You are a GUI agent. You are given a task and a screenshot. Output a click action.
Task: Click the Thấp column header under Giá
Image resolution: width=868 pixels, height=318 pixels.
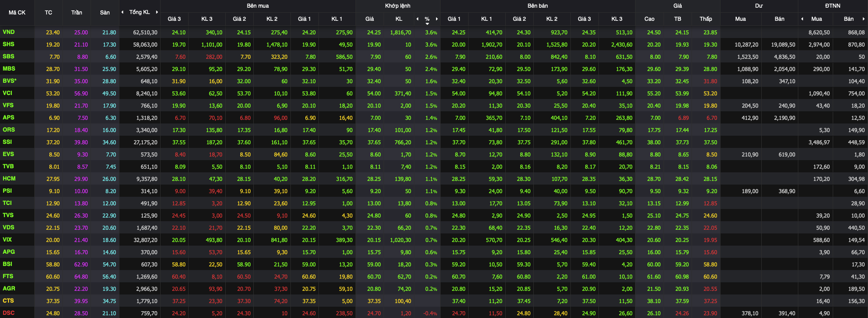pyautogui.click(x=706, y=19)
